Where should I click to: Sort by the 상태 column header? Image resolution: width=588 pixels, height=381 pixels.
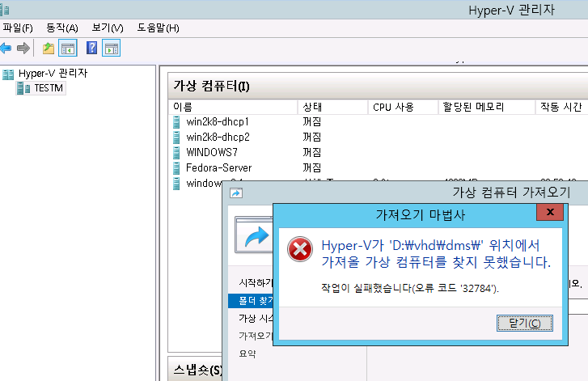pos(332,108)
